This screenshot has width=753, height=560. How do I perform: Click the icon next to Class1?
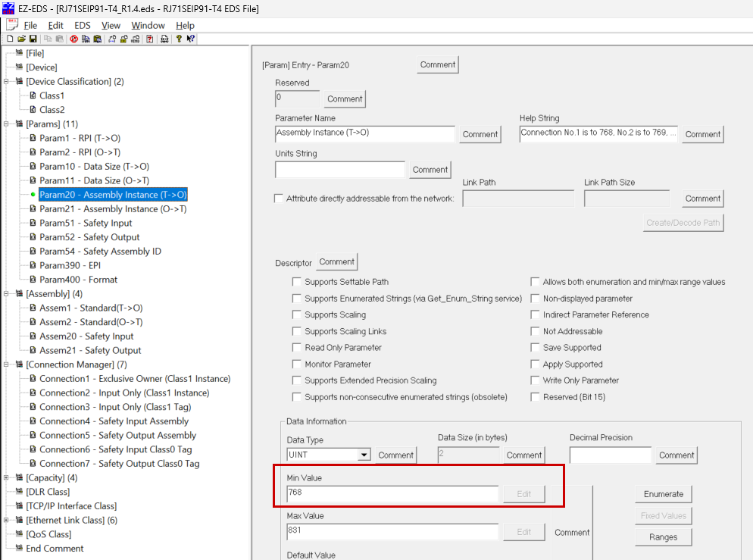(x=33, y=95)
